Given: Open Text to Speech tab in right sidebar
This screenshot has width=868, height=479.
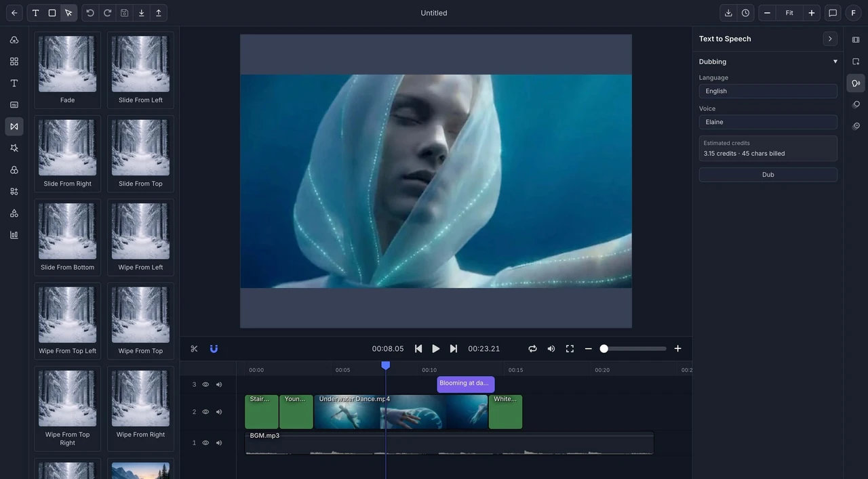Looking at the screenshot, I should (856, 83).
